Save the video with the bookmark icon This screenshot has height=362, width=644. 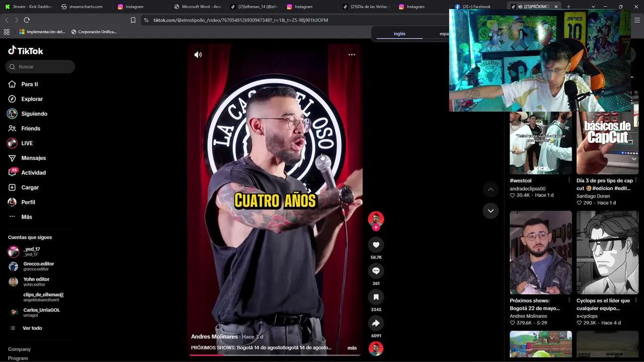coord(376,297)
